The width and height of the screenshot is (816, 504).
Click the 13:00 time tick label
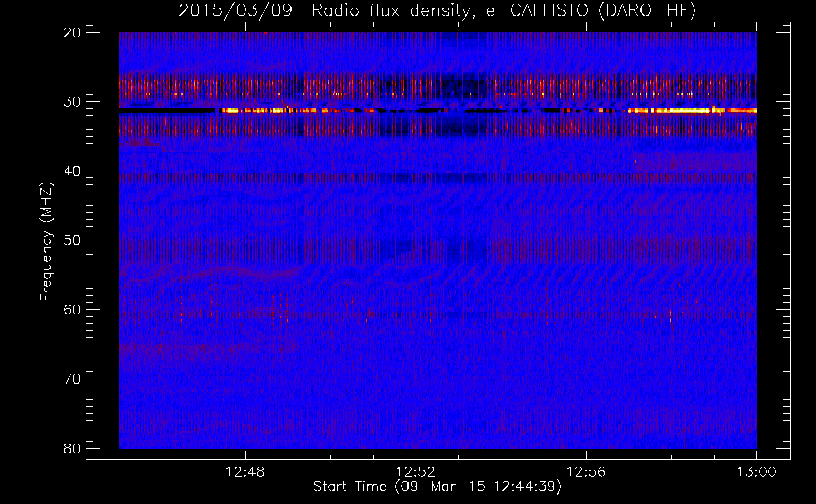(756, 472)
